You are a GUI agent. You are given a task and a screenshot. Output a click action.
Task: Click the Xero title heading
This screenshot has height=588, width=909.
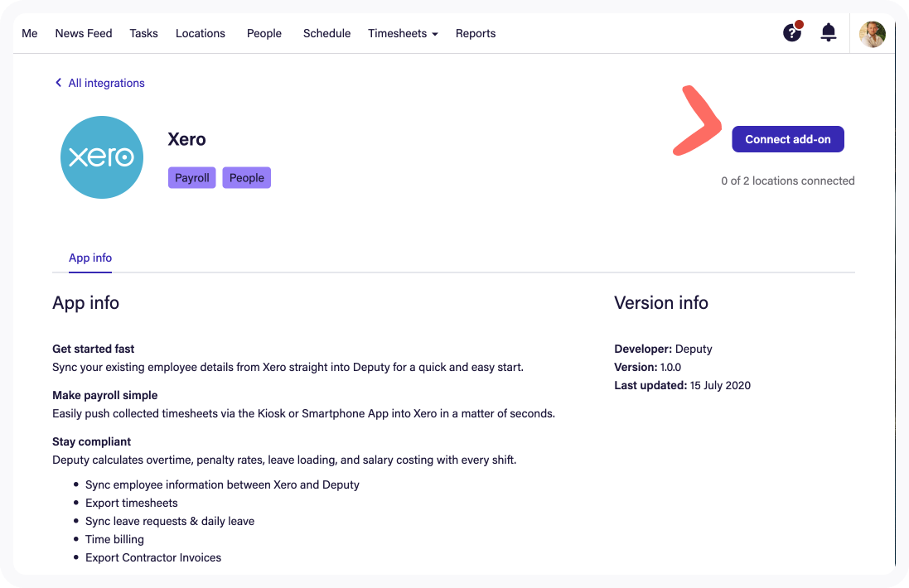pyautogui.click(x=186, y=140)
